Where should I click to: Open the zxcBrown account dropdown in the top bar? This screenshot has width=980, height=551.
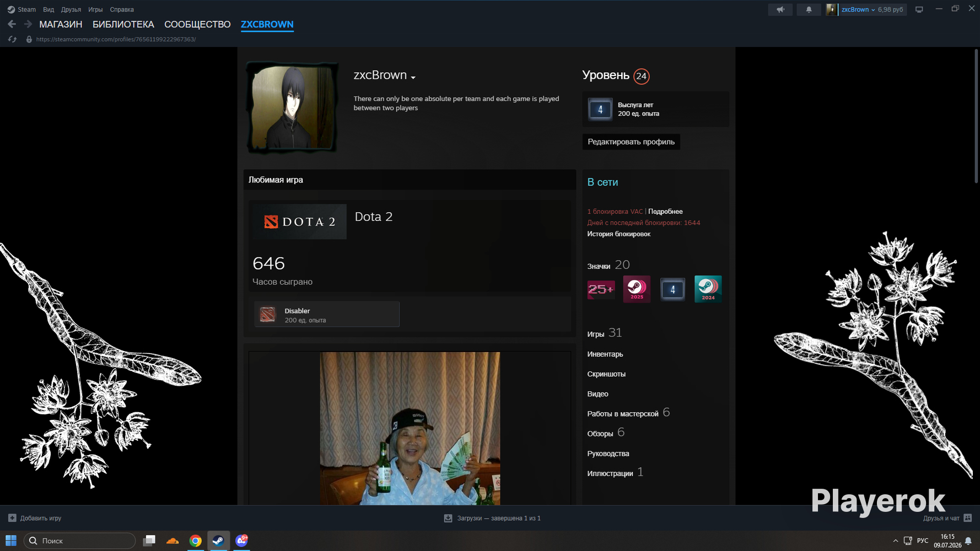pyautogui.click(x=858, y=9)
